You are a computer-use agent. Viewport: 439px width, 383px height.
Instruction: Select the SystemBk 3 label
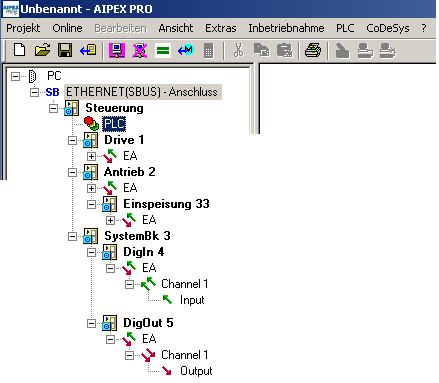click(137, 236)
